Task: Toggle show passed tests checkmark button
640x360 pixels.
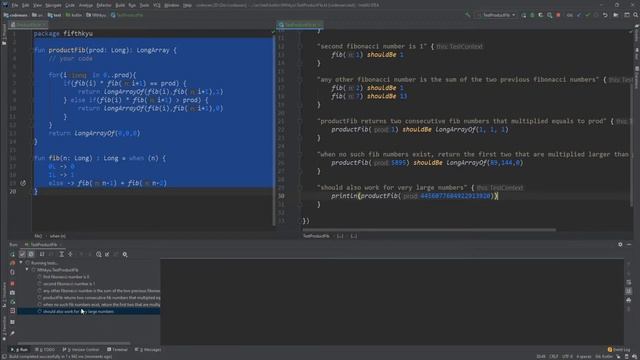Action: pyautogui.click(x=22, y=254)
